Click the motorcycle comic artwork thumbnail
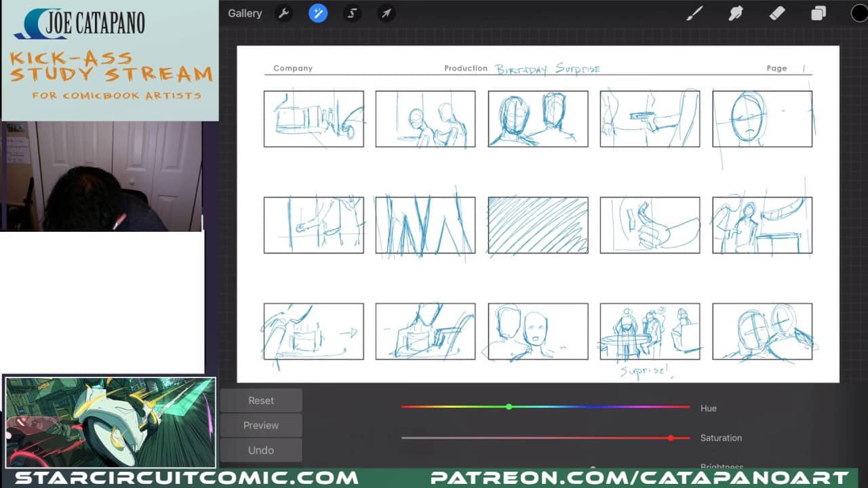868x488 pixels. click(x=110, y=423)
